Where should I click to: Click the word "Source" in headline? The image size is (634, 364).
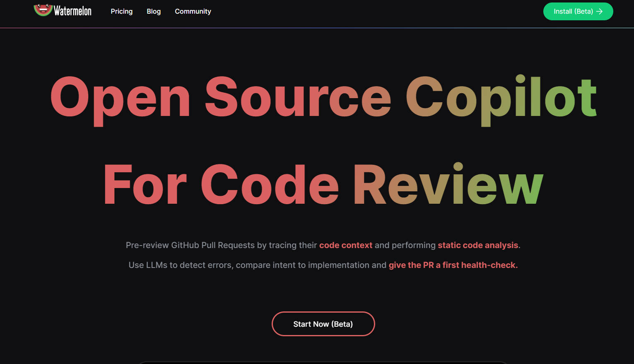298,99
